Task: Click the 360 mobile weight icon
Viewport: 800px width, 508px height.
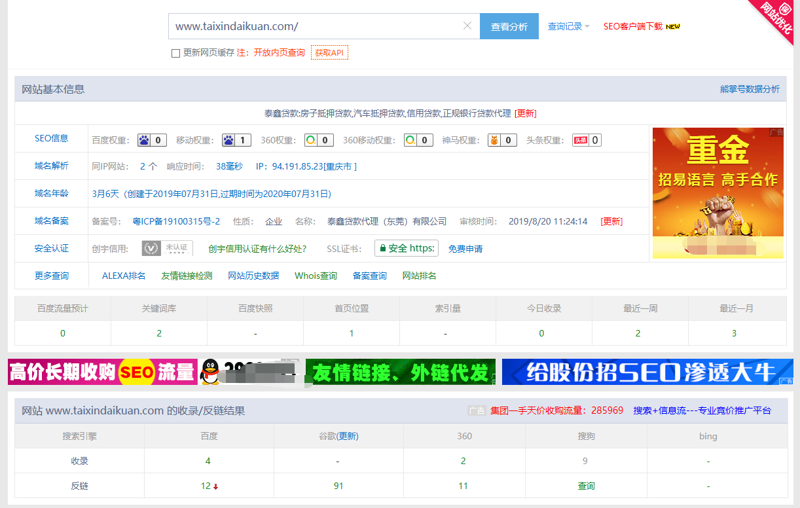Action: click(x=410, y=140)
